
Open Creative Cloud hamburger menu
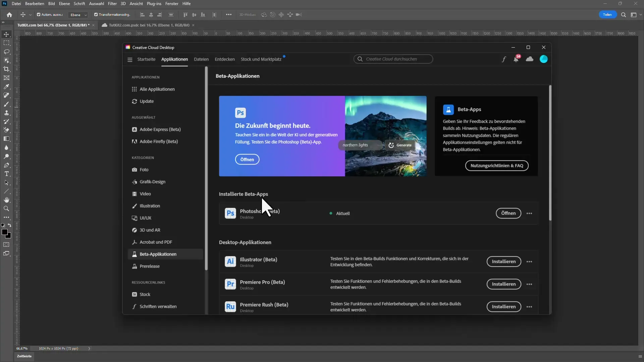(x=130, y=60)
